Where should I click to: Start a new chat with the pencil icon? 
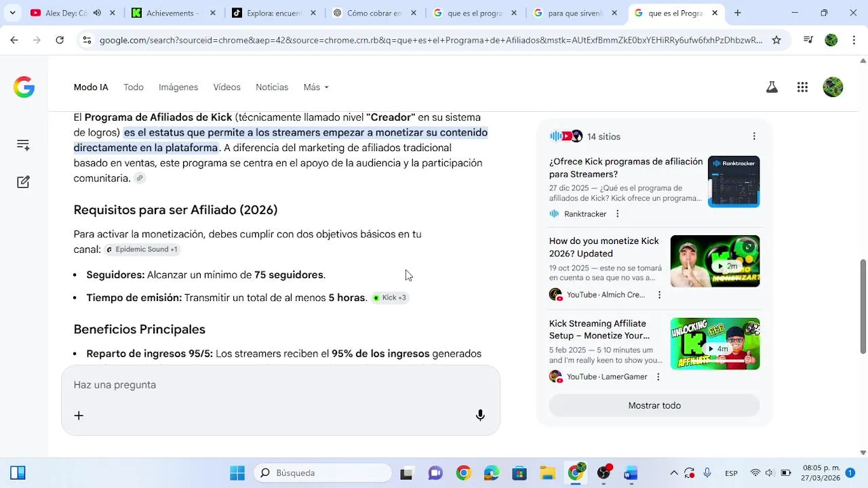(x=23, y=182)
